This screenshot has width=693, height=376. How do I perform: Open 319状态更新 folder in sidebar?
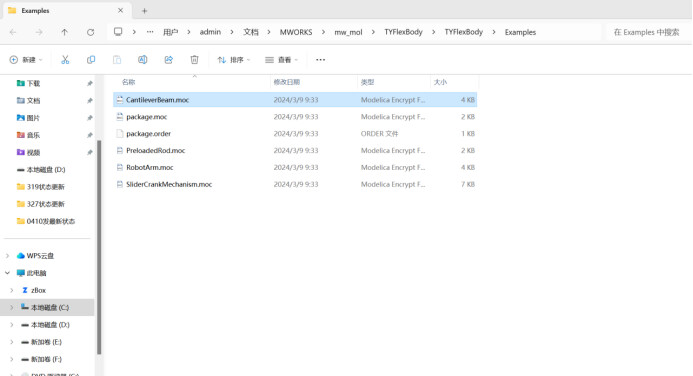click(x=45, y=187)
